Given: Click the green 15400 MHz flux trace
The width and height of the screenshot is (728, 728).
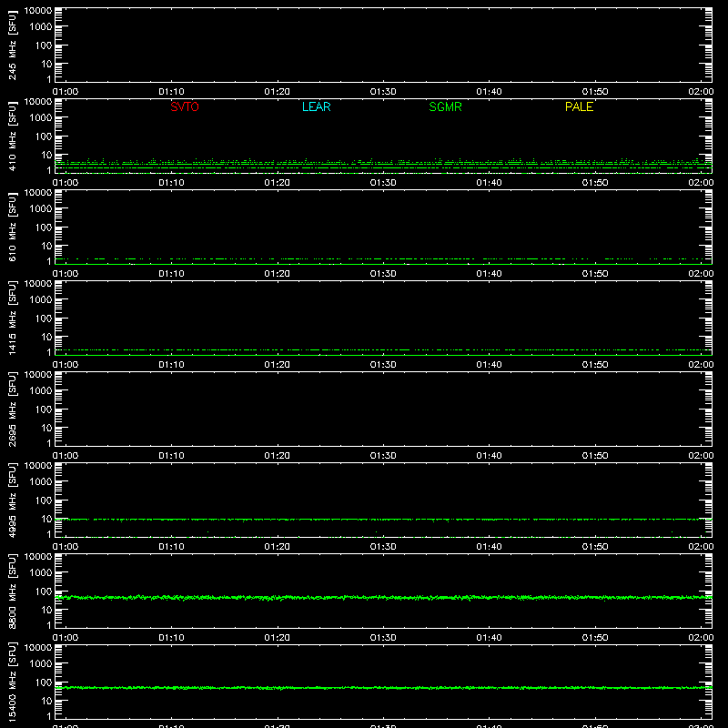Looking at the screenshot, I should point(383,688).
